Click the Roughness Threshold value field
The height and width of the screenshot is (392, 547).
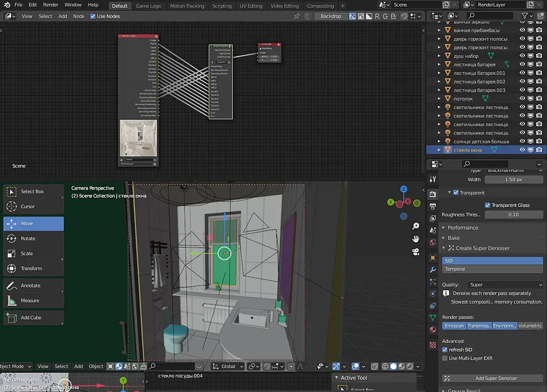pyautogui.click(x=513, y=215)
